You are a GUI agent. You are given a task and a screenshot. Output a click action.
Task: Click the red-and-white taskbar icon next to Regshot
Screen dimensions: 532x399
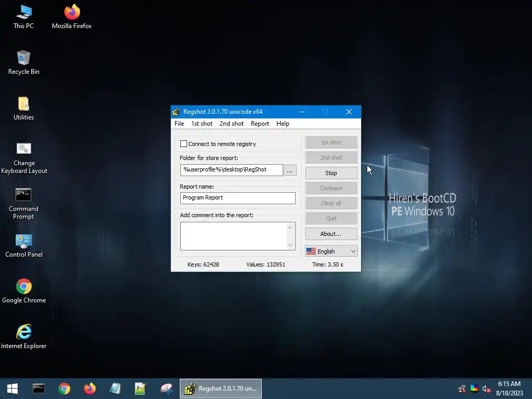tap(166, 389)
